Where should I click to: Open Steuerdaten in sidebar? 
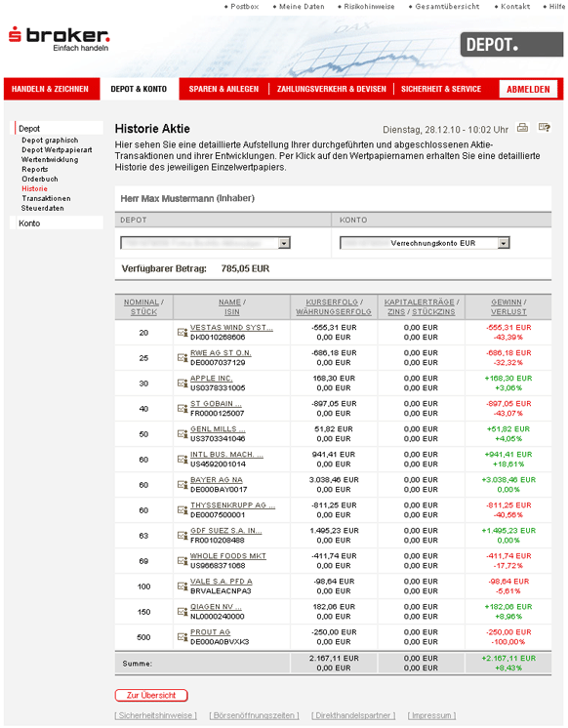pos(43,209)
